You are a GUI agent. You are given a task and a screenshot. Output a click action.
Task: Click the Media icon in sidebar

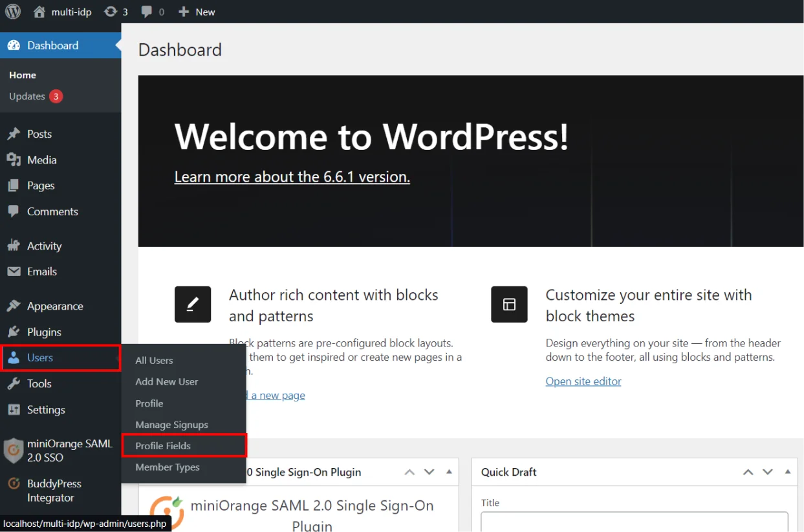pyautogui.click(x=14, y=160)
